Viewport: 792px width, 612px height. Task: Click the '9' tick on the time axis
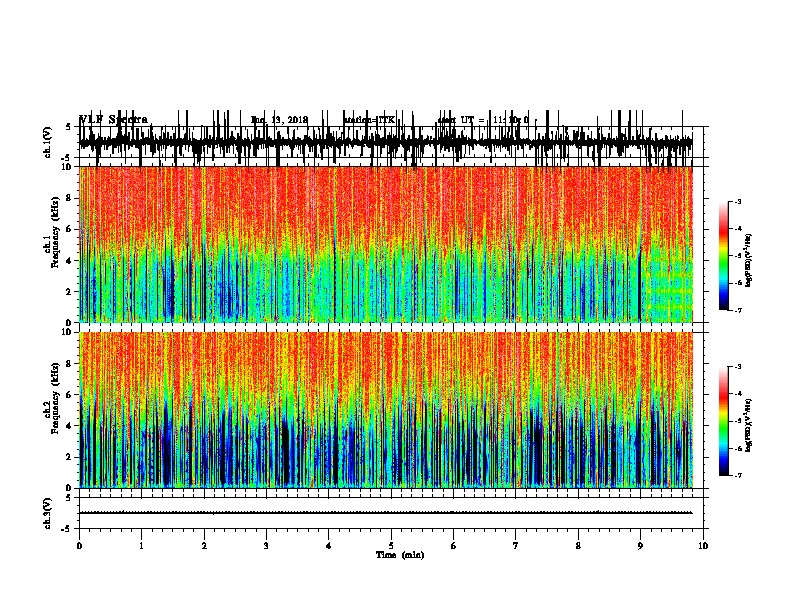click(640, 546)
